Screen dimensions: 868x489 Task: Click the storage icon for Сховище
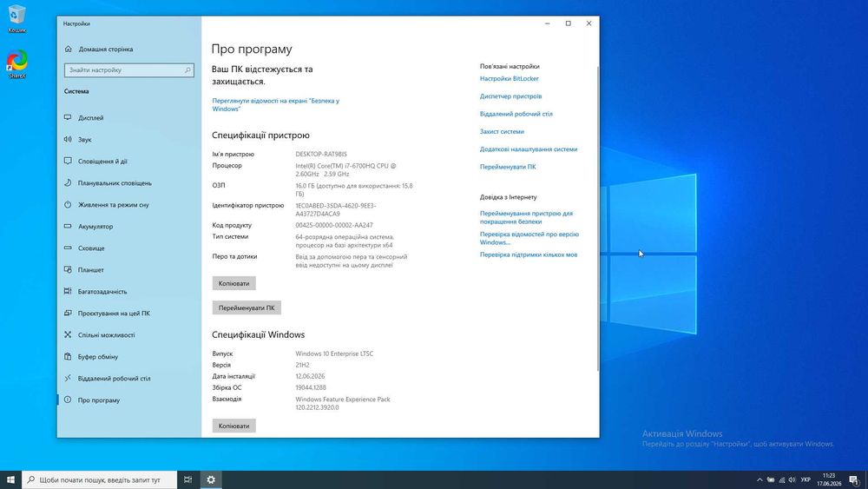68,248
